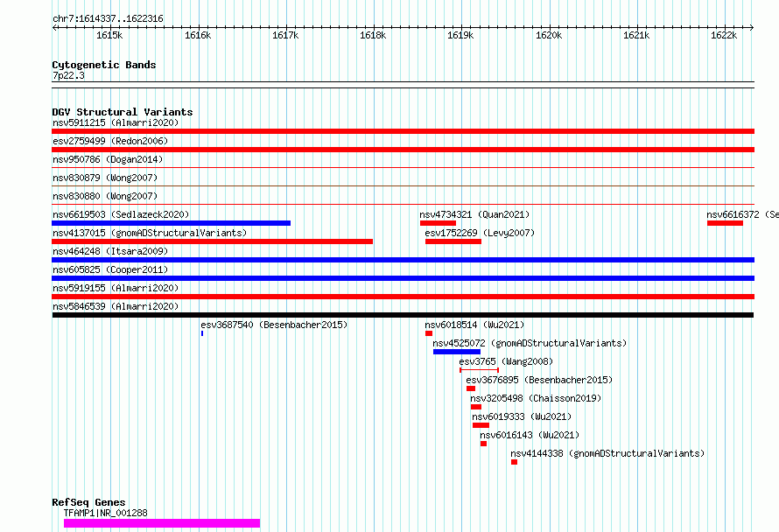Viewport: 779px width, 532px height.
Task: Click the 1618k ruler position
Action: pos(373,35)
